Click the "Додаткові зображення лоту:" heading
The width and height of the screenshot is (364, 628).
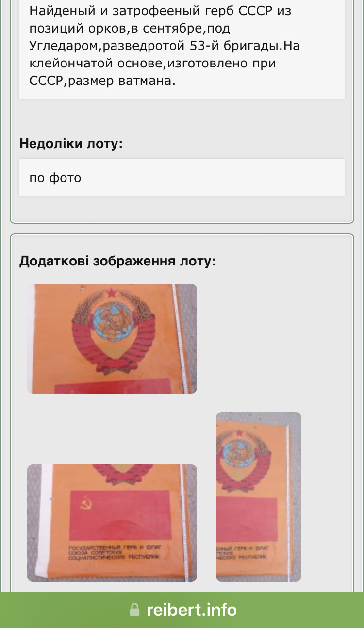[117, 261]
